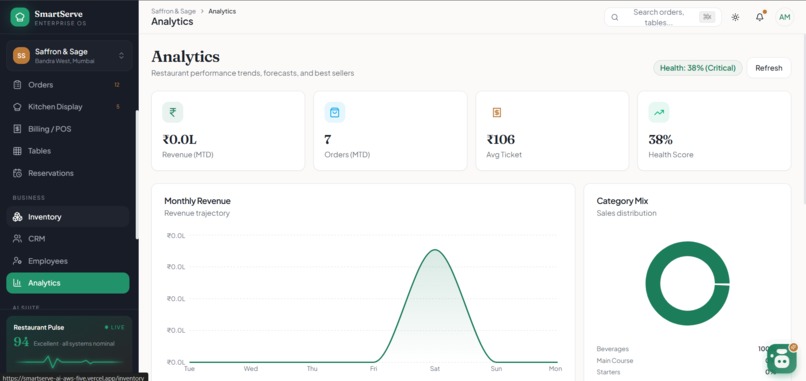
Task: Click the Saffron & Sage breadcrumb link
Action: click(173, 11)
